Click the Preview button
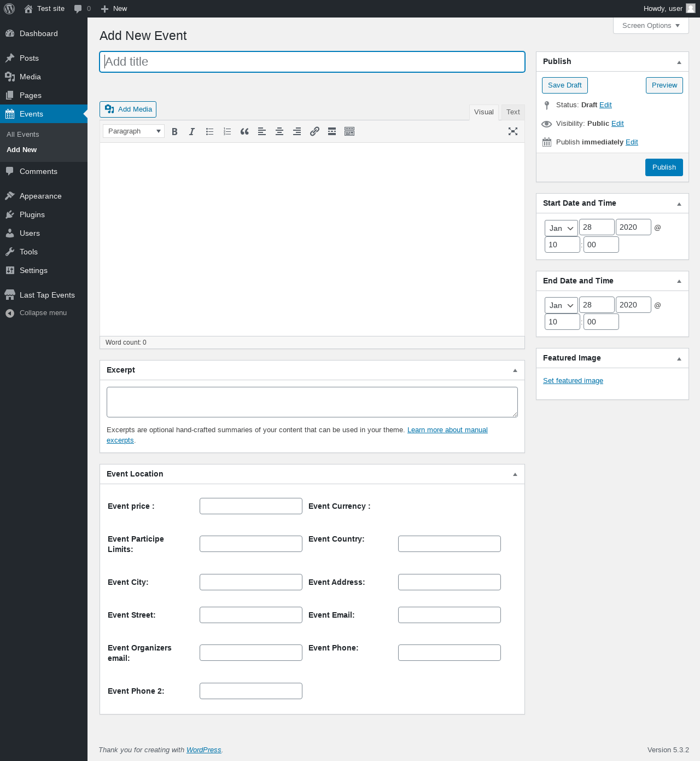 [664, 85]
